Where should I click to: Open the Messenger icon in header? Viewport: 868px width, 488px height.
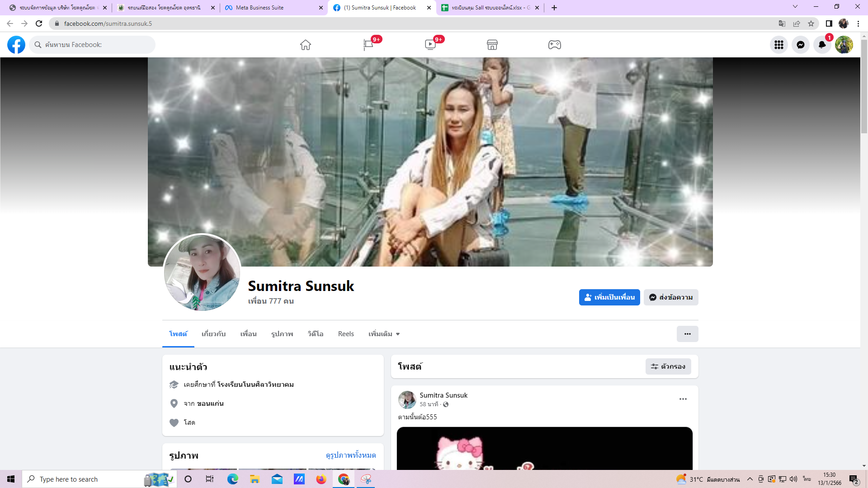[x=801, y=45]
